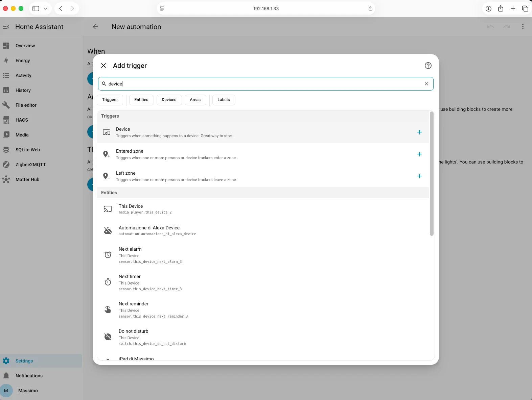Click the Device trigger icon
The width and height of the screenshot is (532, 400).
pos(107,132)
